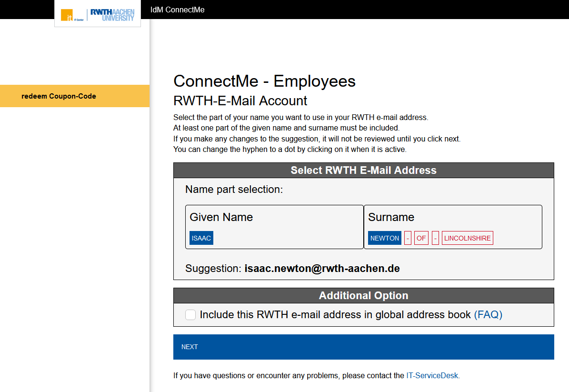Open the FAQ link
This screenshot has width=569, height=392.
click(488, 315)
